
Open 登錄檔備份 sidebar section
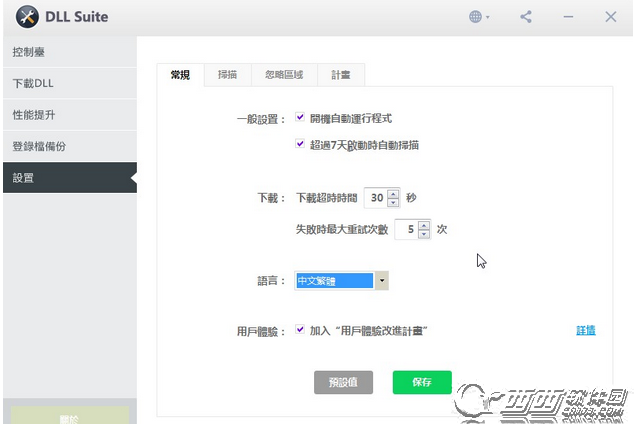click(70, 146)
